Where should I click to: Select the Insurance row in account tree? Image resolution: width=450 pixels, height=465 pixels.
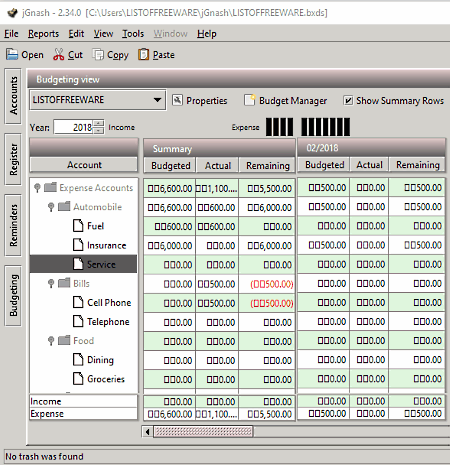(83, 245)
